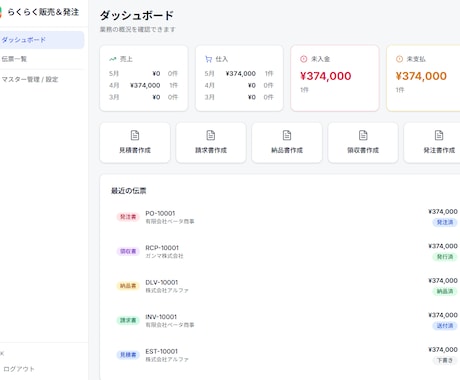The height and width of the screenshot is (380, 460).
Task: Click 株式会社アルファ under DLV-10001
Action: coord(167,290)
